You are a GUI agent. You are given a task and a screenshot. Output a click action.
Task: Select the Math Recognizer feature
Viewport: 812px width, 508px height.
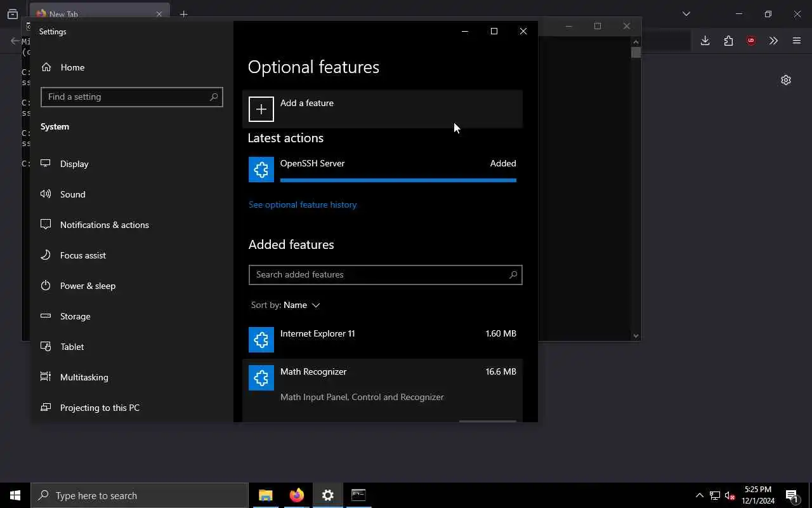point(383,390)
